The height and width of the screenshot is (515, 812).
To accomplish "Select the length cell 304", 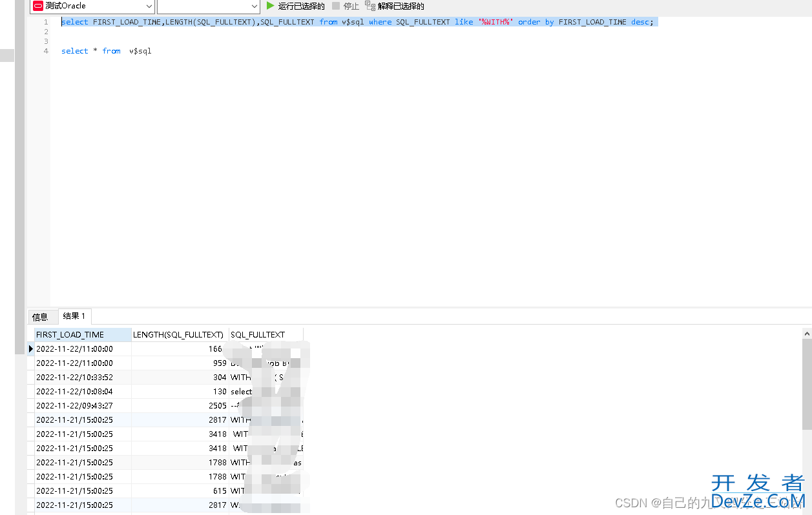I will point(180,378).
